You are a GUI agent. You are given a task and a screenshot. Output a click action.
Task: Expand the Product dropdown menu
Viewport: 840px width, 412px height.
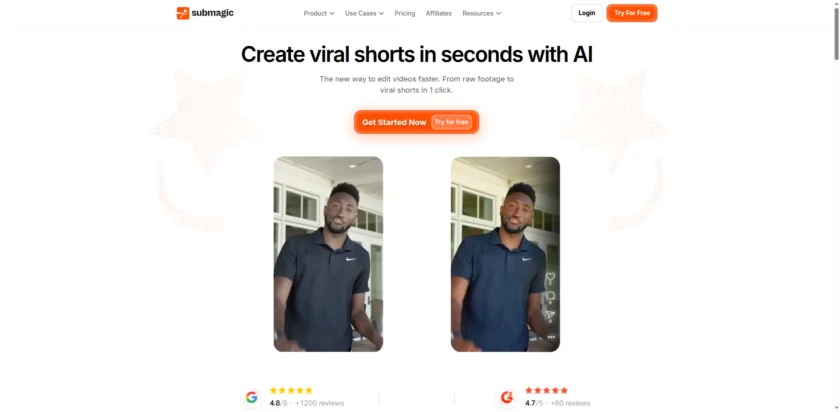pos(319,13)
